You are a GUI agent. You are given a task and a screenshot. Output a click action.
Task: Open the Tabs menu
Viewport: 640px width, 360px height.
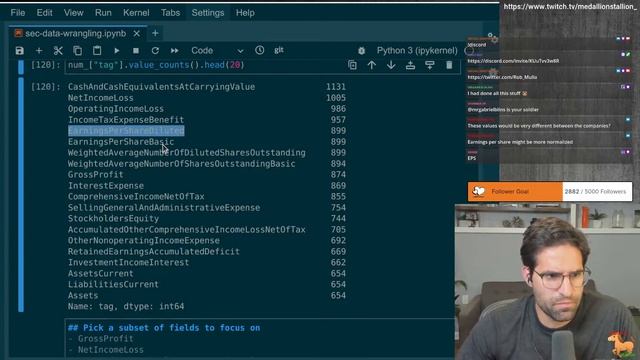170,13
